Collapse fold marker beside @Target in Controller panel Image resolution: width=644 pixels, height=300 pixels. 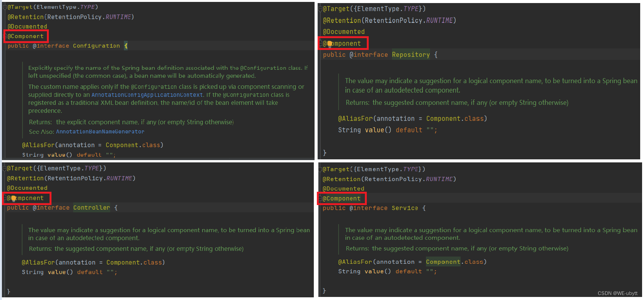pos(5,168)
